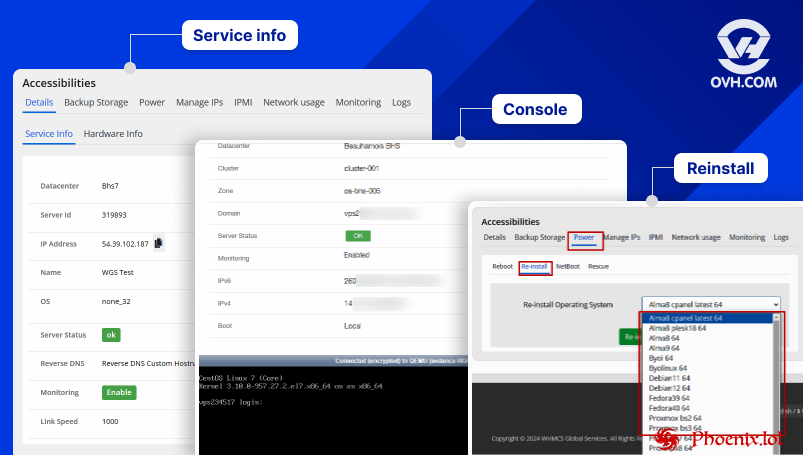Click the green ok Server Status badge
The image size is (803, 455).
tap(111, 335)
